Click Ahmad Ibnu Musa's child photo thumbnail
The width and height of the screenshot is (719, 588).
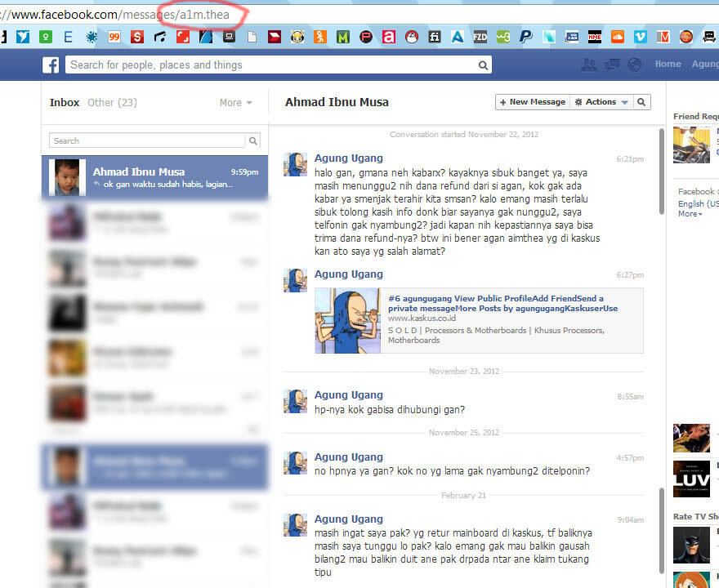[x=67, y=177]
